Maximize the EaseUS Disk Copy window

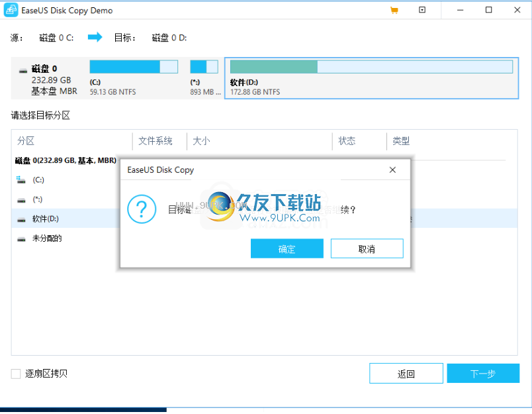point(488,10)
